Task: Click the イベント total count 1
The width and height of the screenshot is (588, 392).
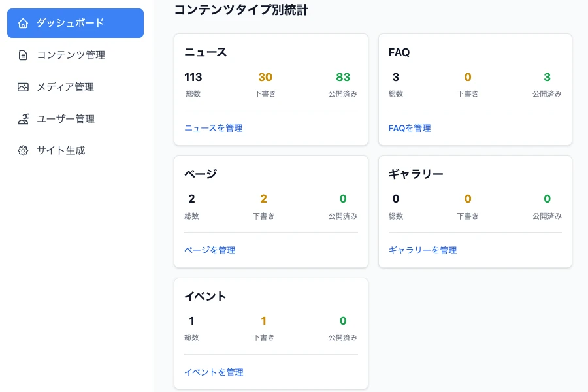Action: (x=191, y=321)
